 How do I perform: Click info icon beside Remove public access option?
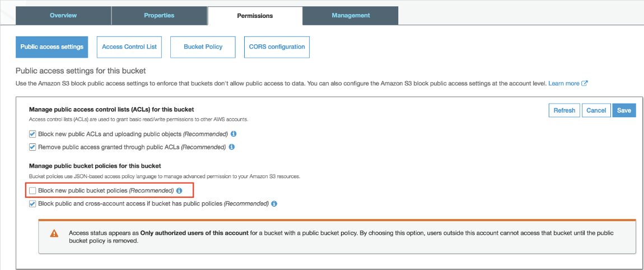(232, 147)
